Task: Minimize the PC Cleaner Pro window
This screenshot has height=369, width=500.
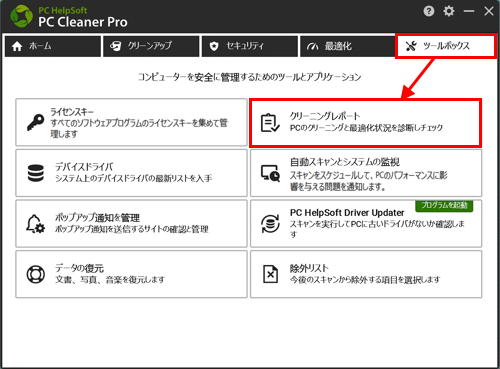Action: [469, 11]
